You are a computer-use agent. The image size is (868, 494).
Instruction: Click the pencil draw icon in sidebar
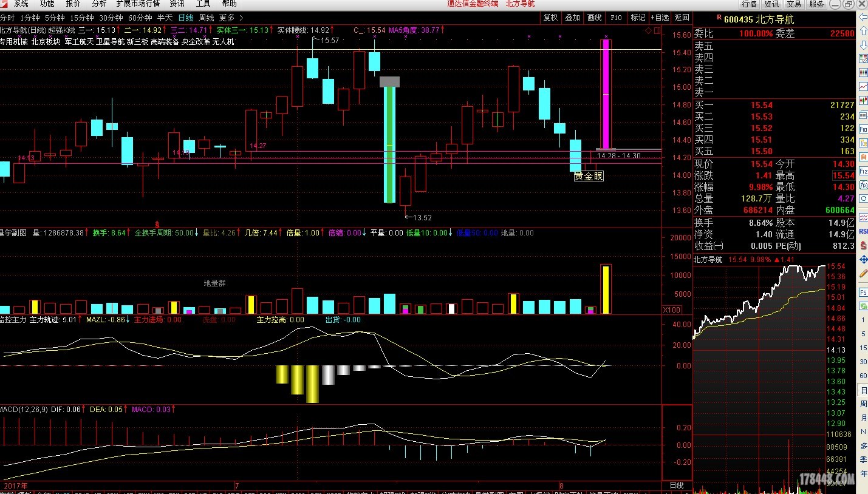(x=863, y=274)
